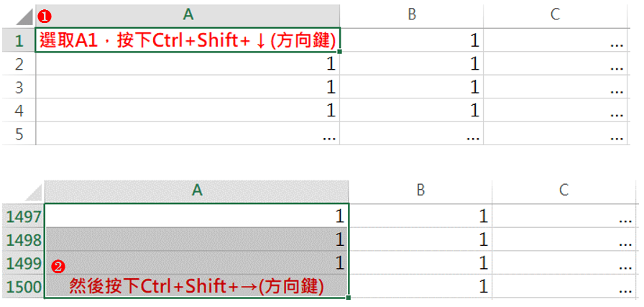644x307 pixels.
Task: Select column B header in bottom sheet
Action: tap(420, 191)
